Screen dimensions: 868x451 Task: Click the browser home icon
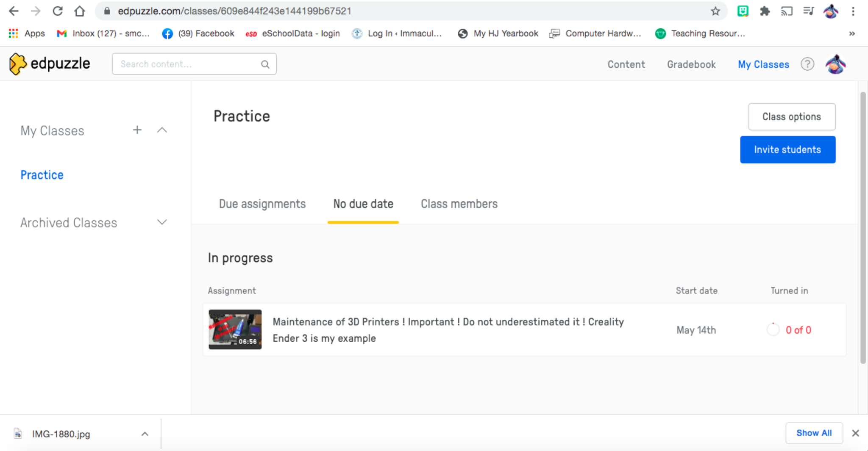(80, 11)
